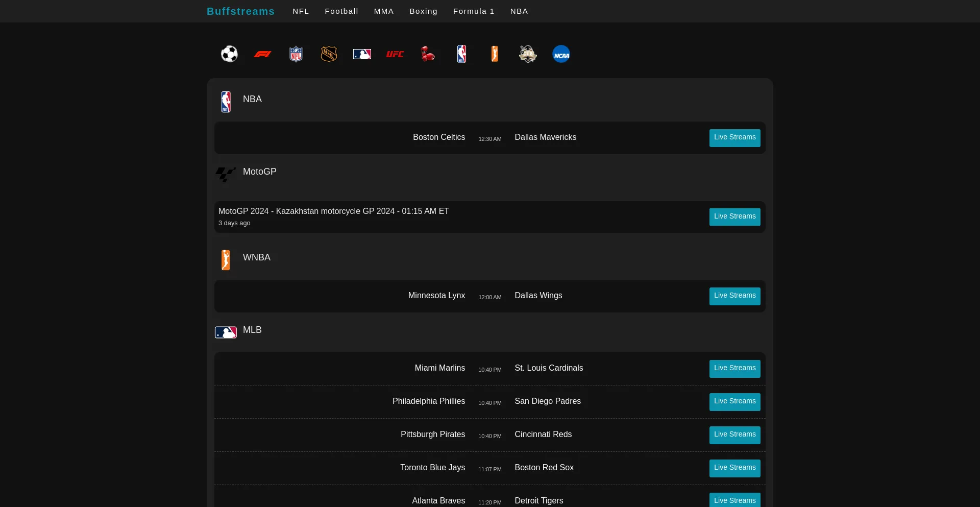Click the MotoGP section heading text
Image resolution: width=980 pixels, height=507 pixels.
pos(259,172)
